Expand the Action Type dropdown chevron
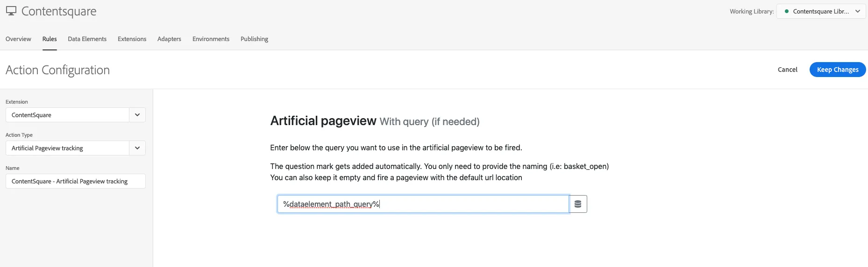Viewport: 868px width, 267px height. [137, 148]
